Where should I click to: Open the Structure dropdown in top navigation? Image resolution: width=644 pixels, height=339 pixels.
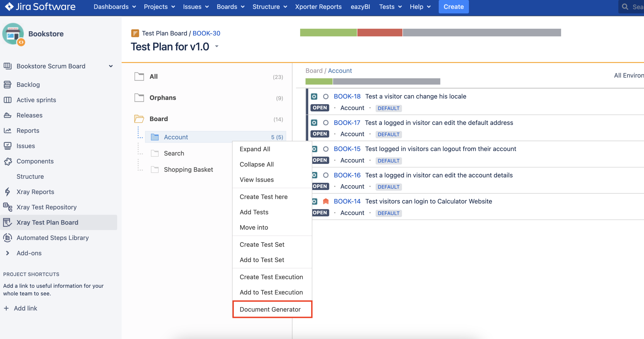270,7
